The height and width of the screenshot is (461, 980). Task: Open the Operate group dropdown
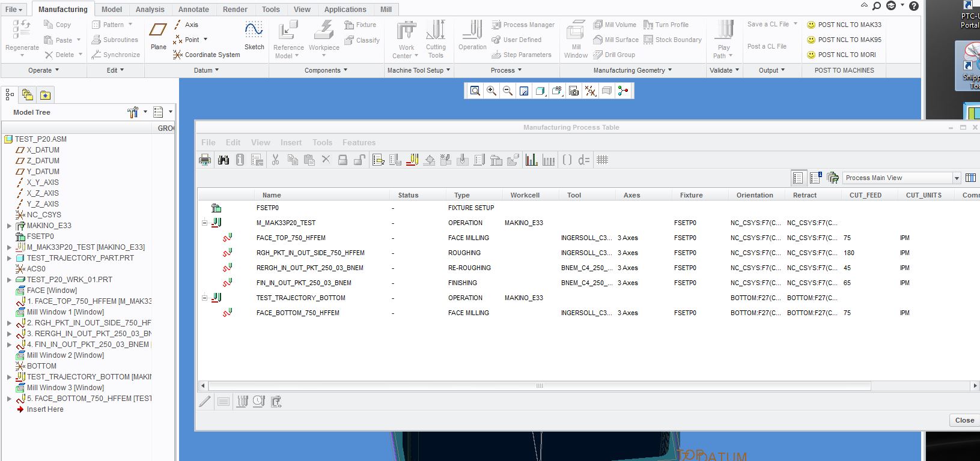tap(44, 70)
